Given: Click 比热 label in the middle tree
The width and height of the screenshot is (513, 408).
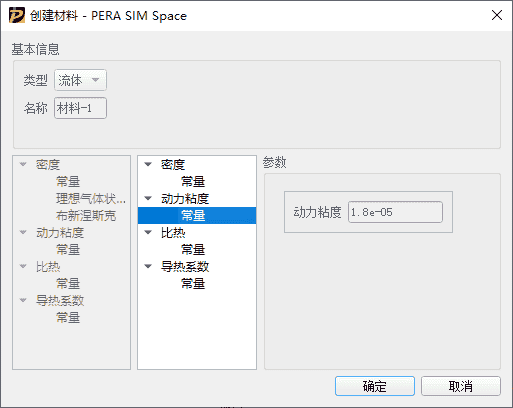Looking at the screenshot, I should point(173,232).
